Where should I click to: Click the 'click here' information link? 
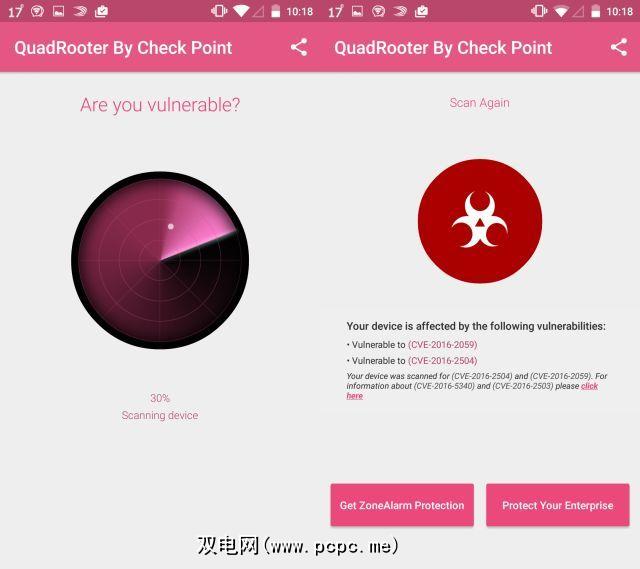click(x=589, y=386)
